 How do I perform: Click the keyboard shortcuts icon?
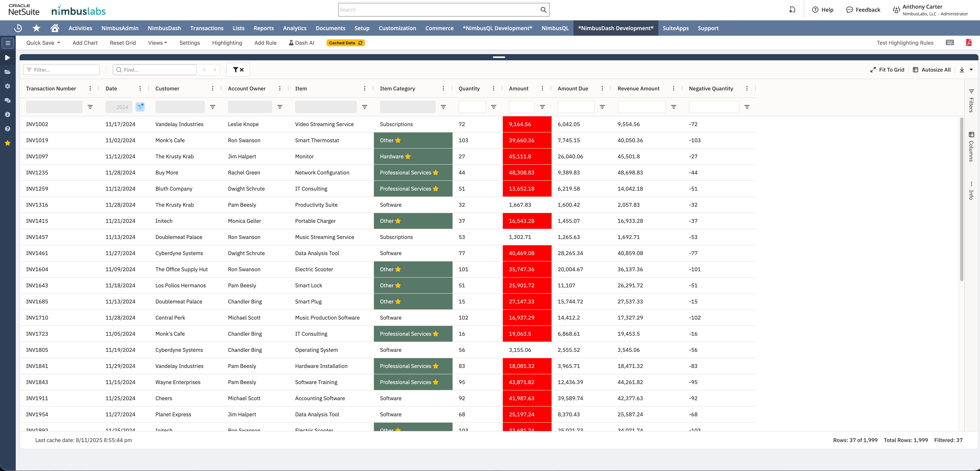tap(949, 43)
